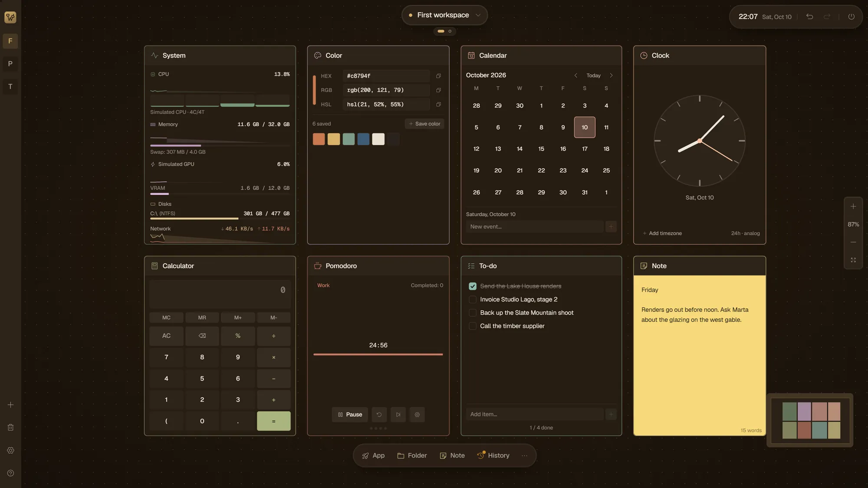The width and height of the screenshot is (868, 488).
Task: Select the blue saved color swatch
Action: [x=363, y=139]
